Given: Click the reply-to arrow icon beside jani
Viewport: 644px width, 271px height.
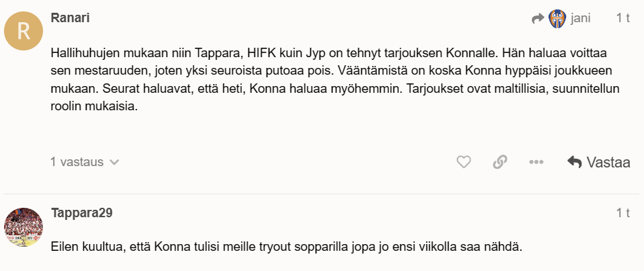Looking at the screenshot, I should tap(537, 19).
